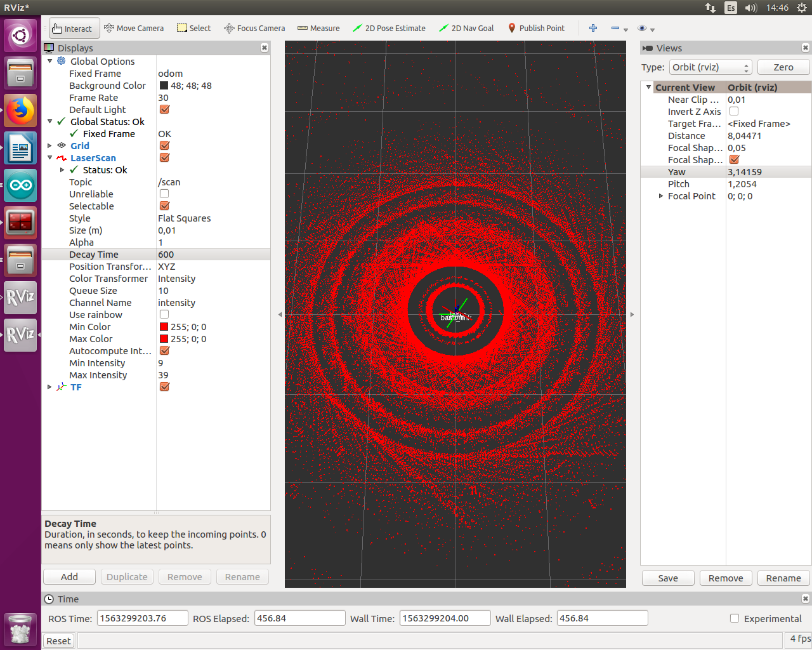812x650 pixels.
Task: Click the ROS Time field
Action: 143,618
